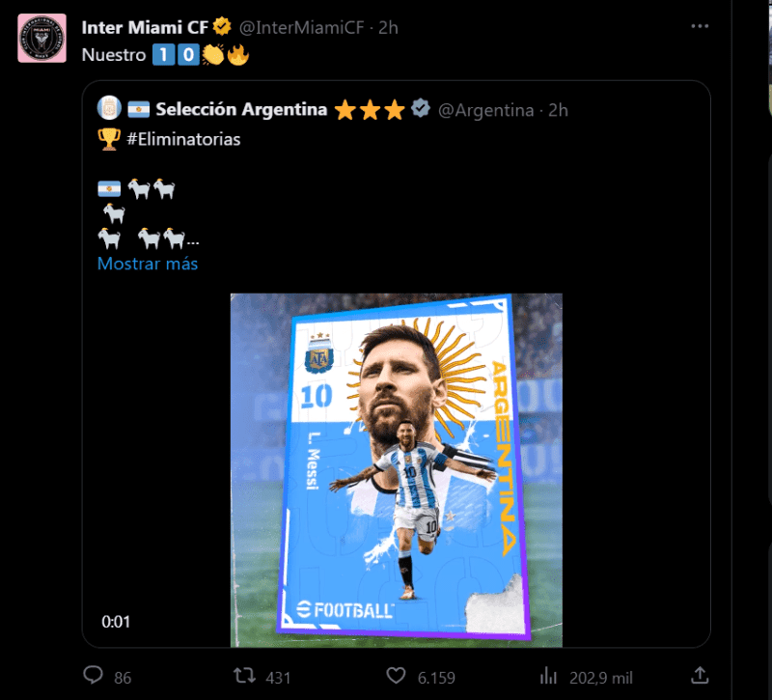Like the tweet with heart icon
This screenshot has width=772, height=700.
[396, 676]
